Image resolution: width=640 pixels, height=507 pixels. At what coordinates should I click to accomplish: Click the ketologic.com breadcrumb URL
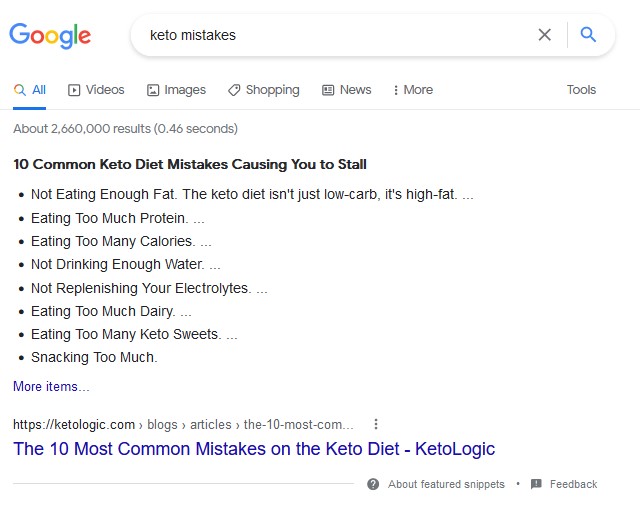coord(183,425)
